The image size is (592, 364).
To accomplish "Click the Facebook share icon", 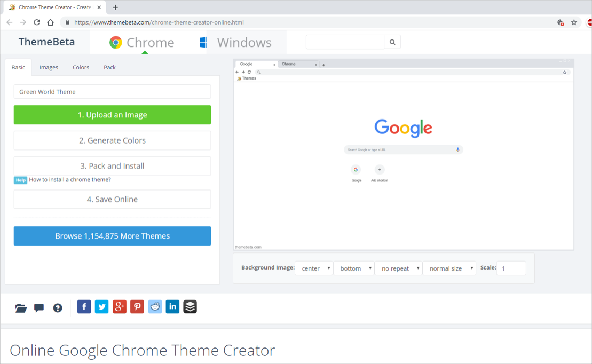I will click(x=84, y=306).
